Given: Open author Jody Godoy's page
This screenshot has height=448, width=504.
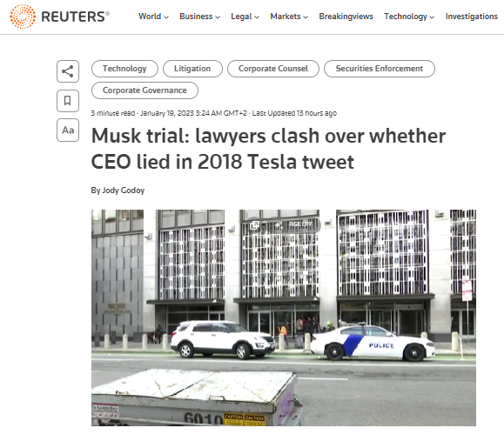Looking at the screenshot, I should click(x=124, y=191).
